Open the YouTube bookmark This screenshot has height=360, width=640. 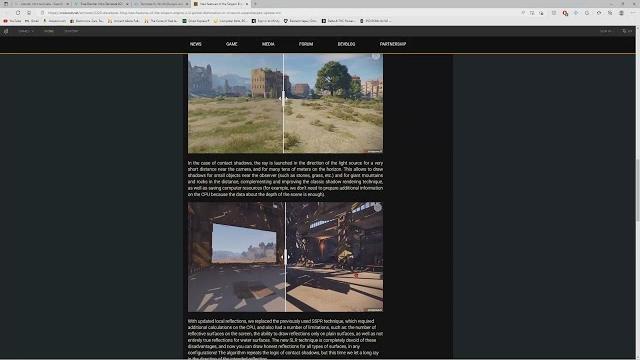[x=13, y=20]
